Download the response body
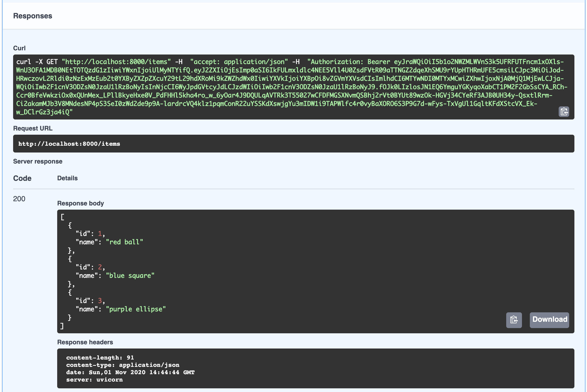The height and width of the screenshot is (392, 587). (549, 320)
